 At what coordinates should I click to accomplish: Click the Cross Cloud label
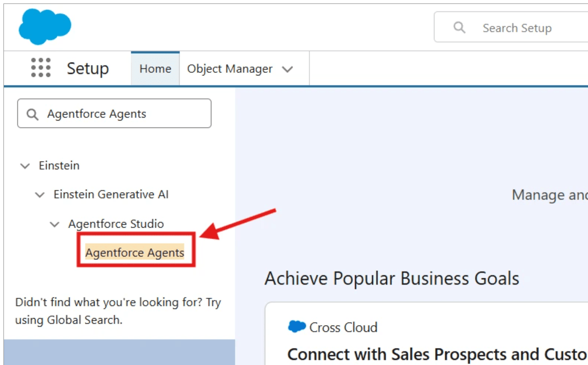tap(343, 327)
